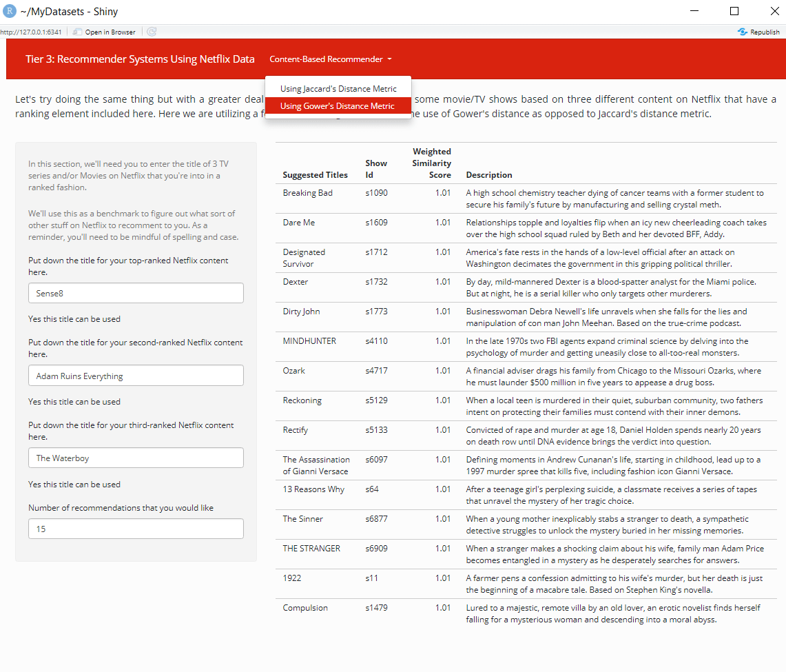Click show id s5133
This screenshot has height=672, width=786.
[x=376, y=430]
